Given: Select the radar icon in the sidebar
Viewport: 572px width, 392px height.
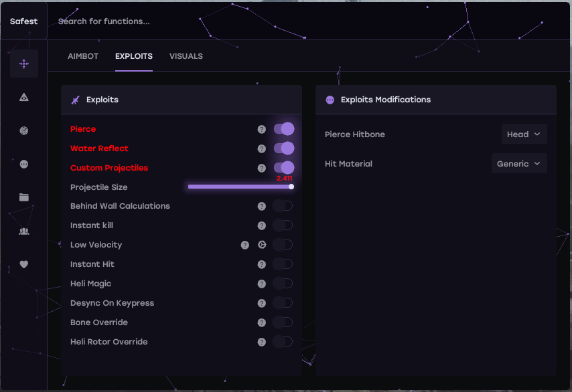Looking at the screenshot, I should coord(24,131).
